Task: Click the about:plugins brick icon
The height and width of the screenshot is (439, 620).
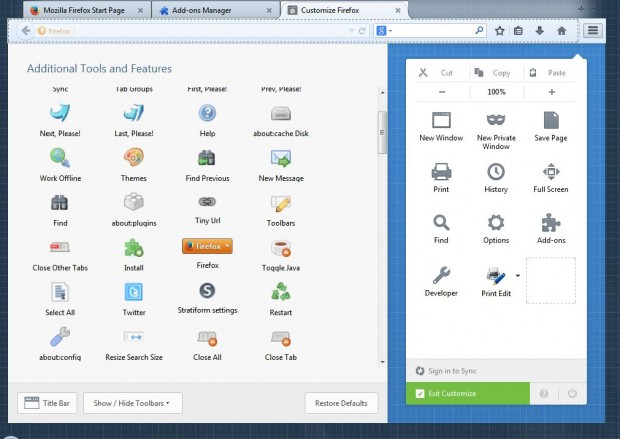Action: [x=134, y=202]
